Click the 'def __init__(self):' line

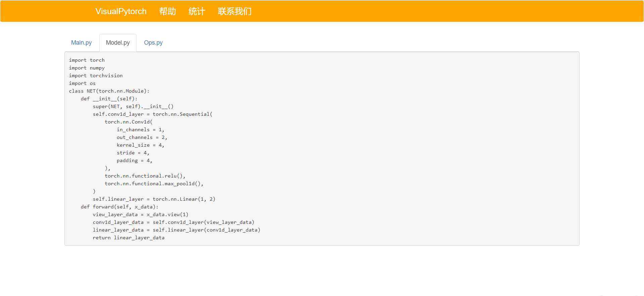coord(109,99)
